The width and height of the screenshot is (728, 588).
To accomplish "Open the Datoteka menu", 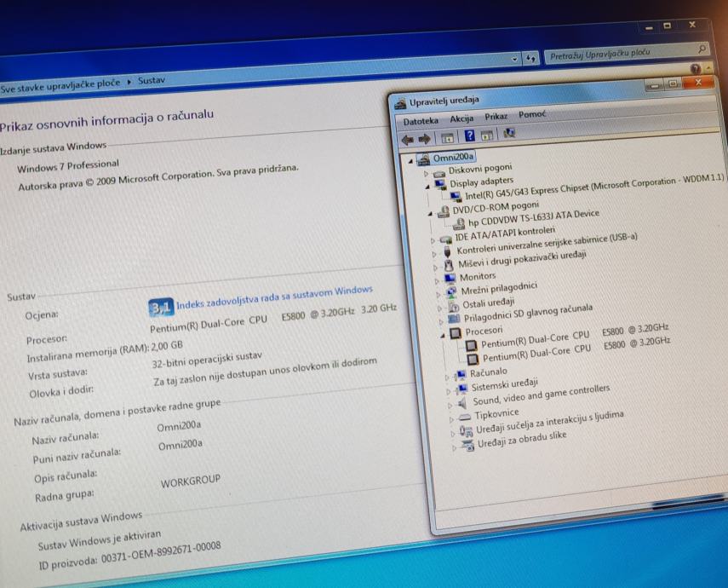I will click(421, 121).
